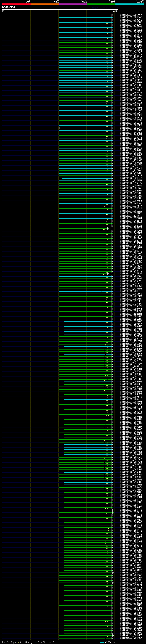Select label UniRef100_Q9M4K3
The image size is (146, 644).
click(131, 635)
